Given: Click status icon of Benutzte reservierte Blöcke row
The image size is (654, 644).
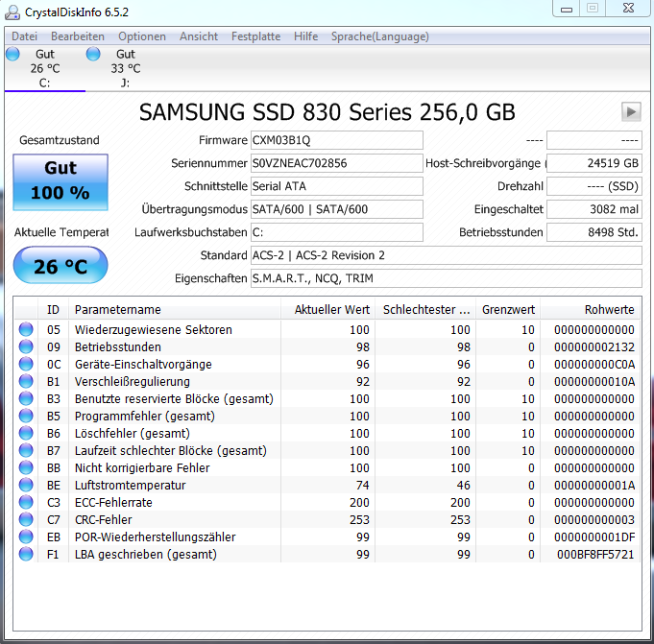Looking at the screenshot, I should (x=26, y=398).
